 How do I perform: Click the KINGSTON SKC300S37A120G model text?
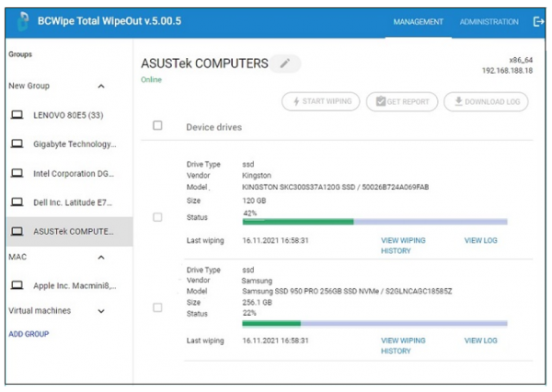[x=335, y=187]
